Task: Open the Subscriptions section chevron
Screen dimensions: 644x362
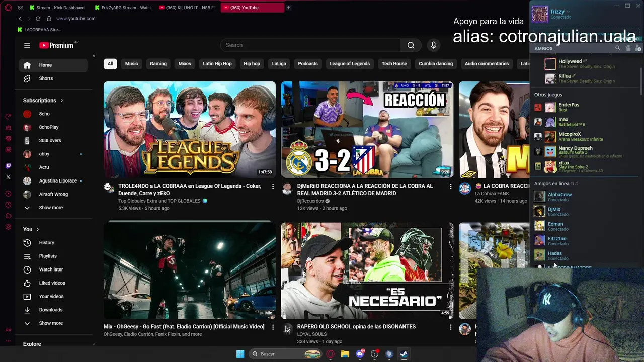Action: click(62, 101)
